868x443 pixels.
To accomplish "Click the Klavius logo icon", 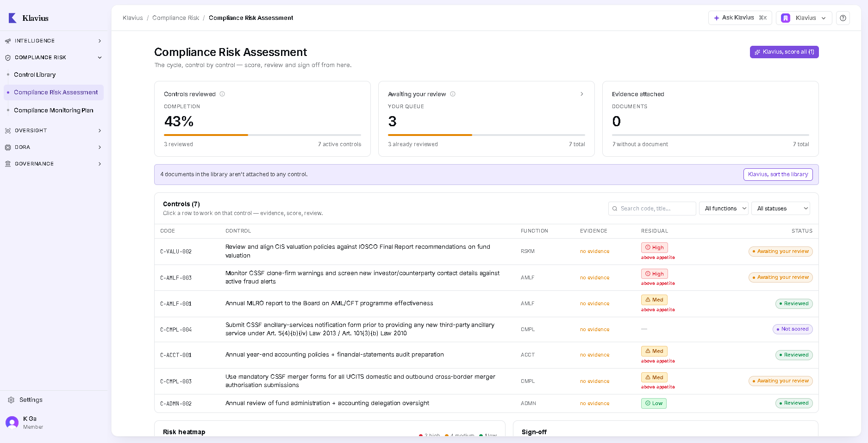I will coord(12,18).
